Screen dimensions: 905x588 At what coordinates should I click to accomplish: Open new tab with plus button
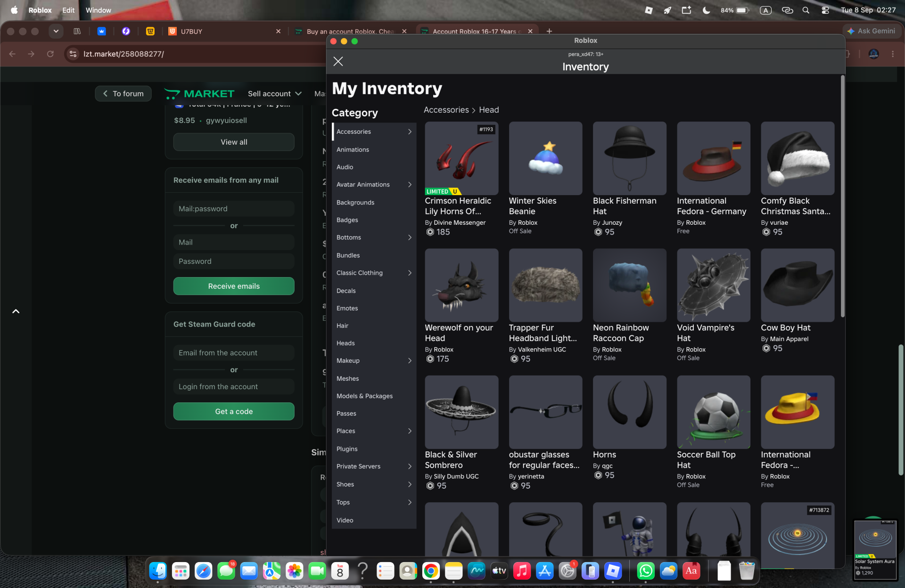[x=549, y=31]
